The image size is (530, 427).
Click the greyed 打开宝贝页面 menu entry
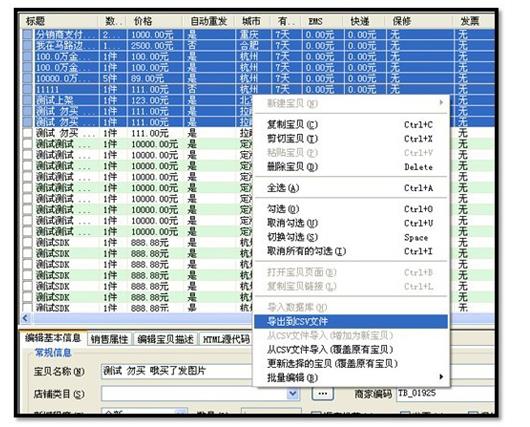tap(351, 272)
